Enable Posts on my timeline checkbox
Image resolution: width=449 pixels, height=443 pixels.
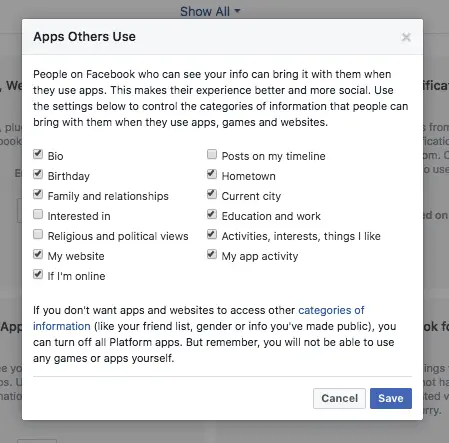point(212,154)
